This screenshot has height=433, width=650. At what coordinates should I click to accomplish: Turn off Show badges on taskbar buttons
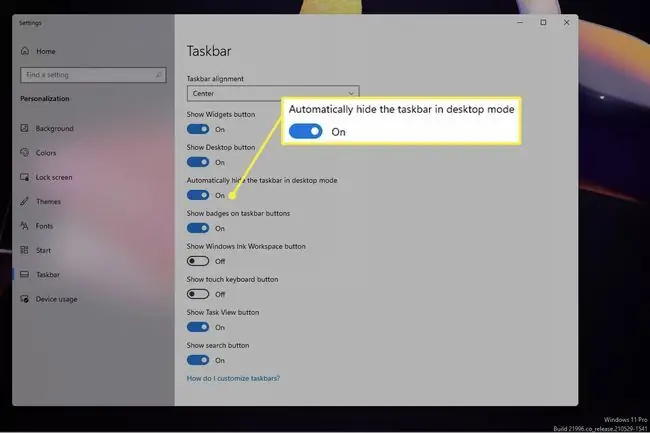(198, 228)
